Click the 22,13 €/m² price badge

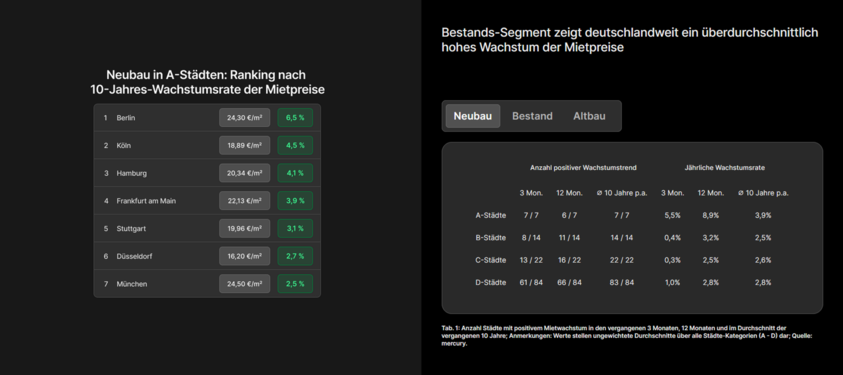245,201
